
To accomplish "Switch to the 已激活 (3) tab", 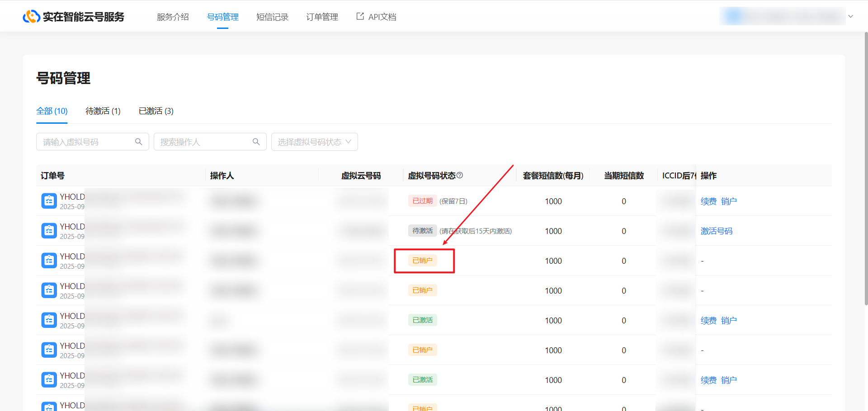I will [x=156, y=111].
